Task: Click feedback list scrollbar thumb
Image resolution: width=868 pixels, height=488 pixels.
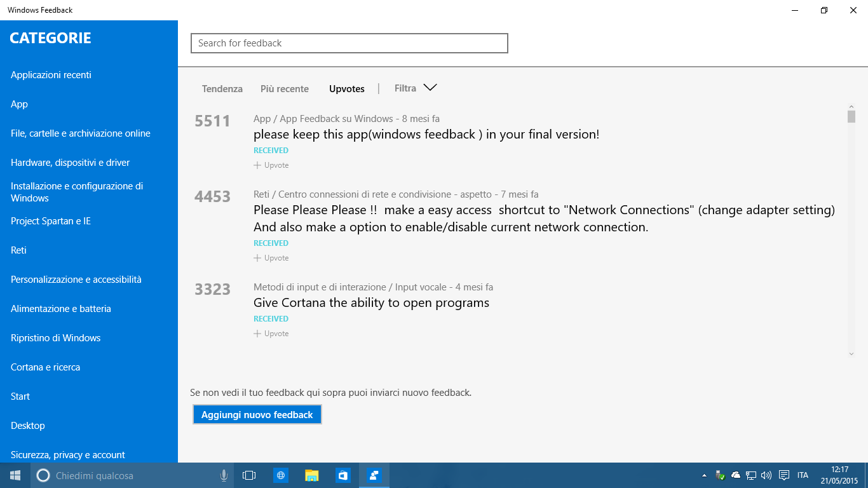Action: (x=851, y=116)
